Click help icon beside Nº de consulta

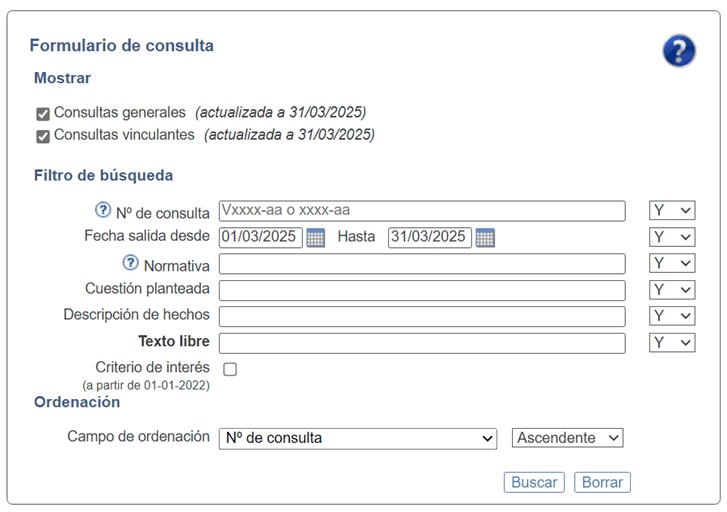[102, 211]
